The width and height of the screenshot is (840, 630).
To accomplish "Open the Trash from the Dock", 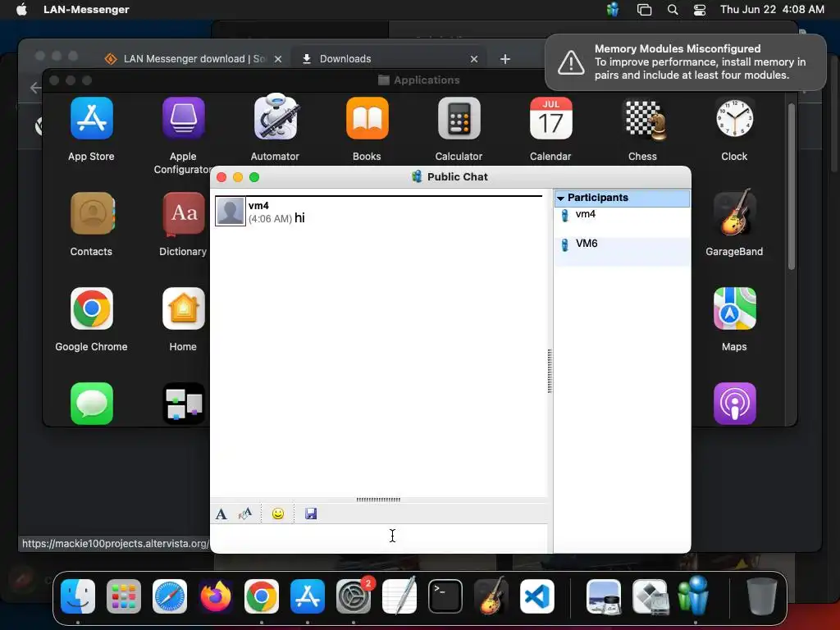I will [x=761, y=596].
